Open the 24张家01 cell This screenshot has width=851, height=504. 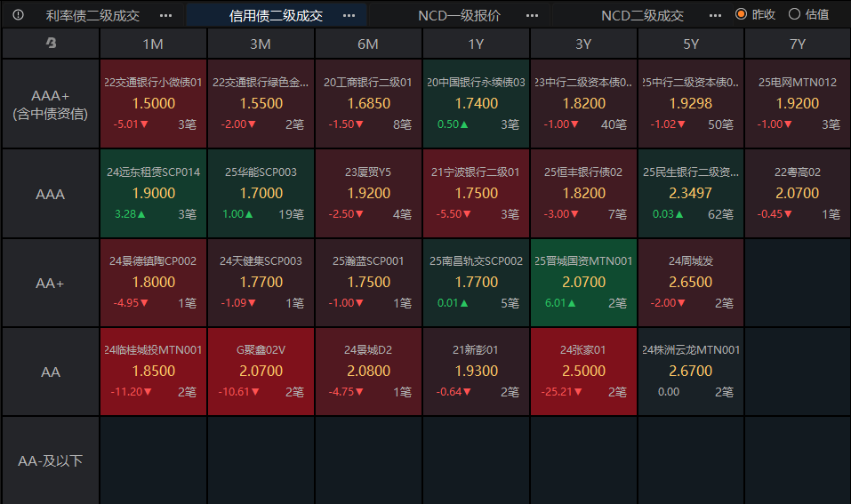click(x=583, y=372)
